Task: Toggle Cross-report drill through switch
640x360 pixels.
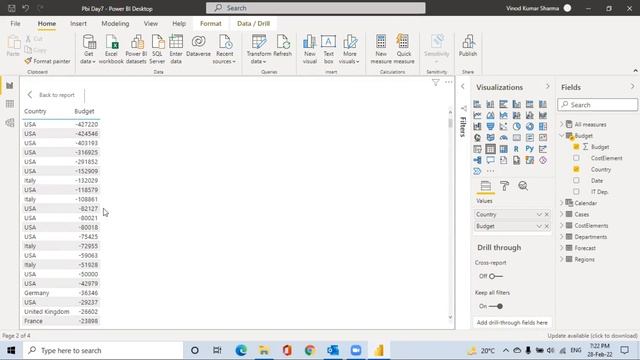Action: tap(496, 276)
